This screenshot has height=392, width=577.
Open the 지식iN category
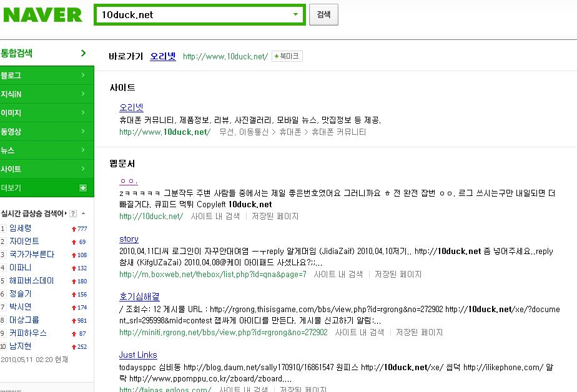(x=47, y=94)
